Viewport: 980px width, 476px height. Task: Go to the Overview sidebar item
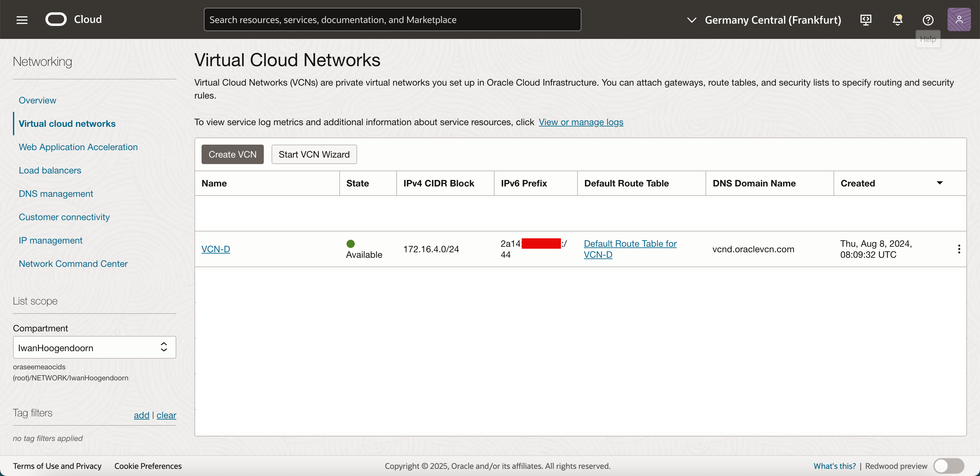click(x=37, y=100)
